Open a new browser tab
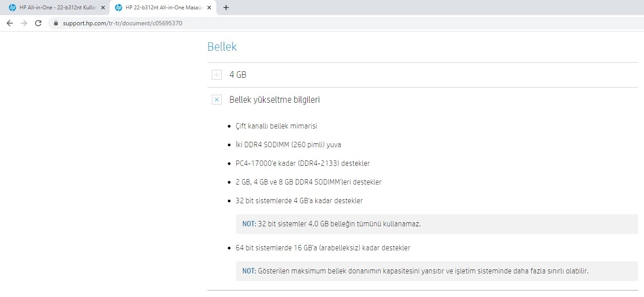 226,8
